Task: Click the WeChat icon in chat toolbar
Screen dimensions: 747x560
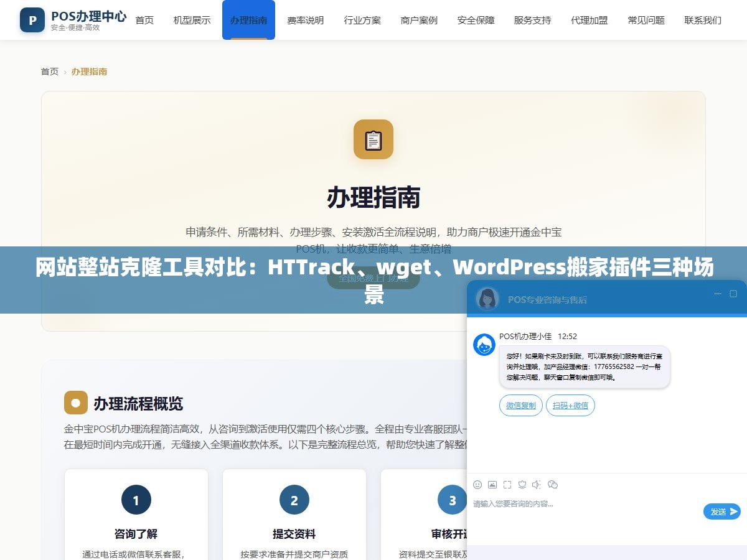Action: coord(552,484)
